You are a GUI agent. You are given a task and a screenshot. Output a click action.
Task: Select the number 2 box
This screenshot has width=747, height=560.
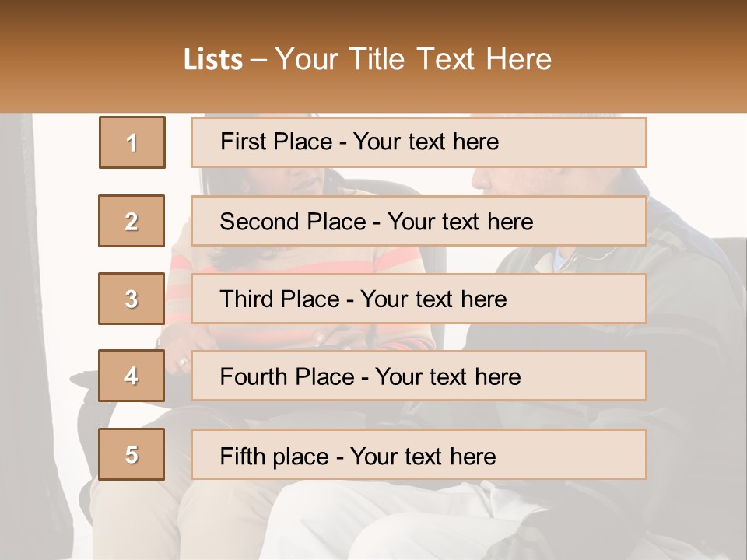(x=132, y=221)
